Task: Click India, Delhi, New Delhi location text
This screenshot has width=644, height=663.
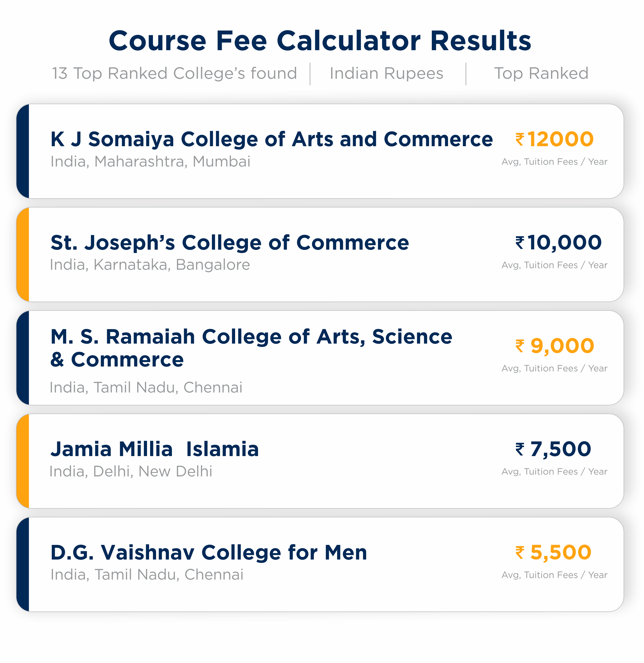Action: [131, 471]
